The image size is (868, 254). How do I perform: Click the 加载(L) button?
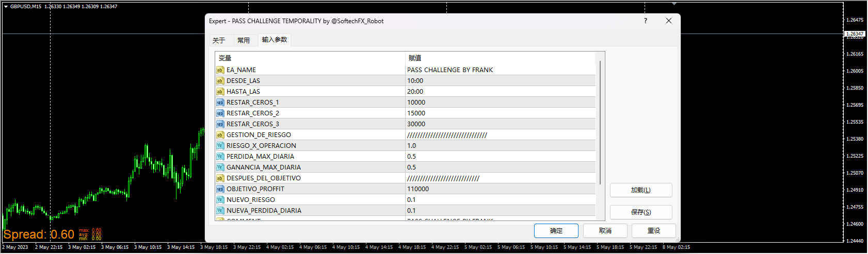[x=640, y=190]
